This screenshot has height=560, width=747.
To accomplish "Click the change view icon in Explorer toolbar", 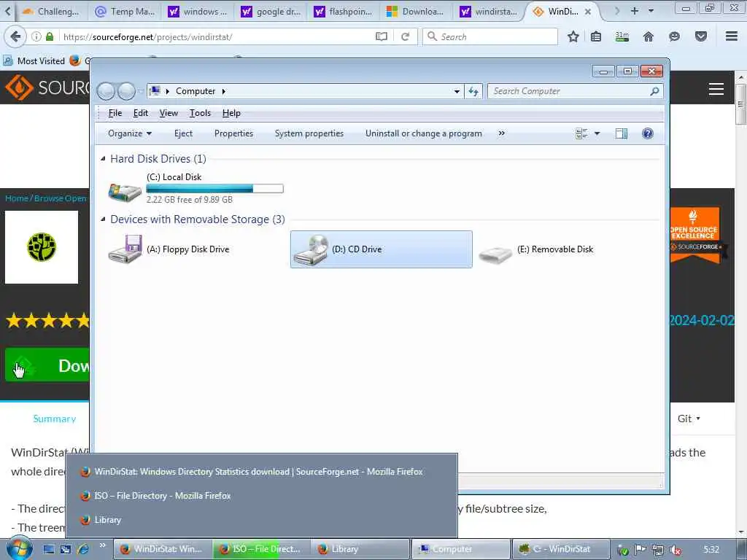I will (581, 133).
